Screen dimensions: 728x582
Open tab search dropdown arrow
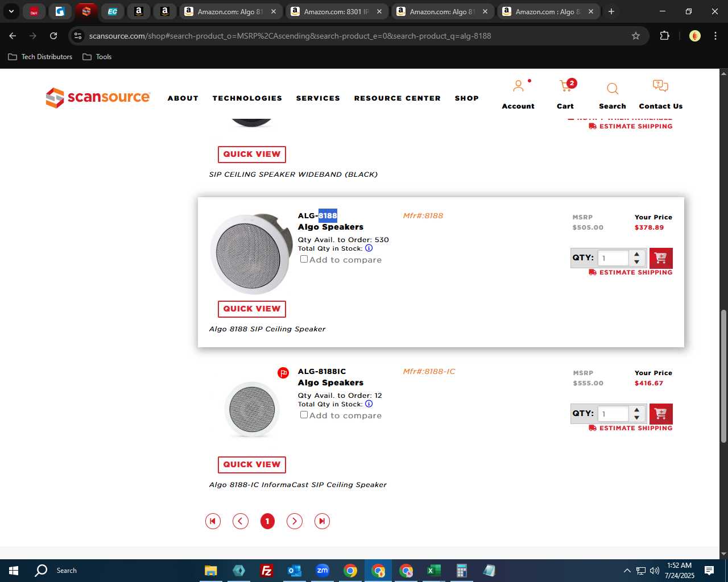click(11, 11)
